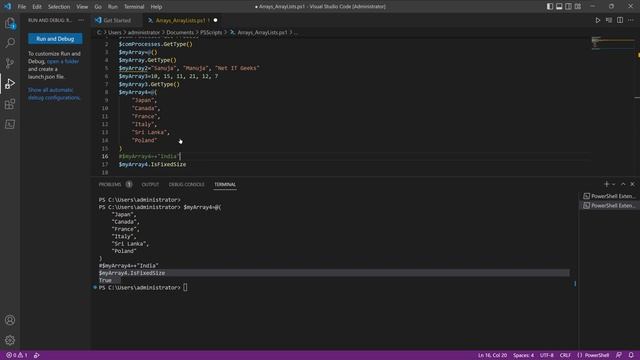Viewport: 640px width, 360px height.
Task: Select the first PowerShell Extension terminal
Action: (x=609, y=196)
